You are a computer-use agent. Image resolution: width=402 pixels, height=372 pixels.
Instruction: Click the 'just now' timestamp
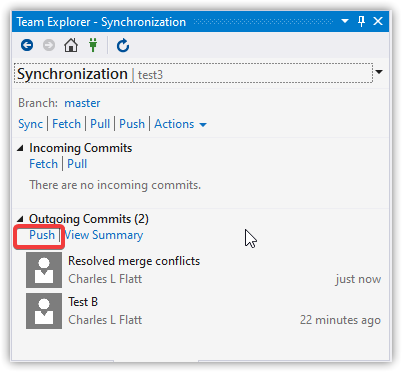(358, 279)
